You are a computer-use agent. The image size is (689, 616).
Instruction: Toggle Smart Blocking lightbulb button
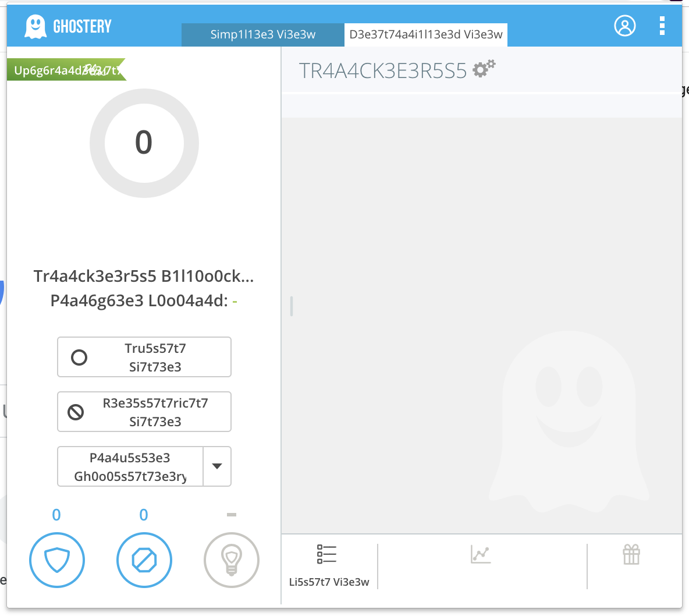coord(232,560)
